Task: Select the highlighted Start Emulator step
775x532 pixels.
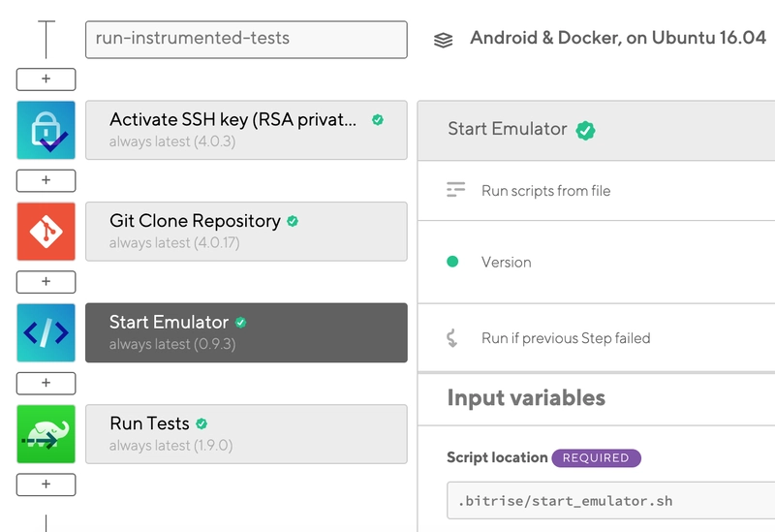Action: click(246, 332)
